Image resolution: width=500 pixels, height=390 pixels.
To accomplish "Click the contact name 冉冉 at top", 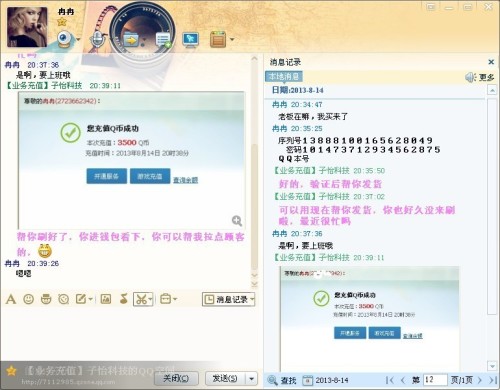I will (x=66, y=12).
